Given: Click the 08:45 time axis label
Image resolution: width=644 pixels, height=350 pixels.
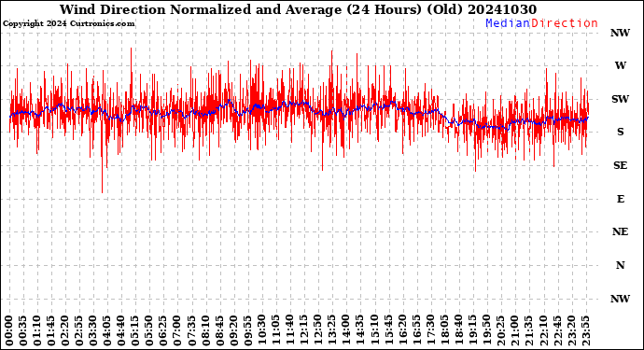Looking at the screenshot, I should coord(219,331).
